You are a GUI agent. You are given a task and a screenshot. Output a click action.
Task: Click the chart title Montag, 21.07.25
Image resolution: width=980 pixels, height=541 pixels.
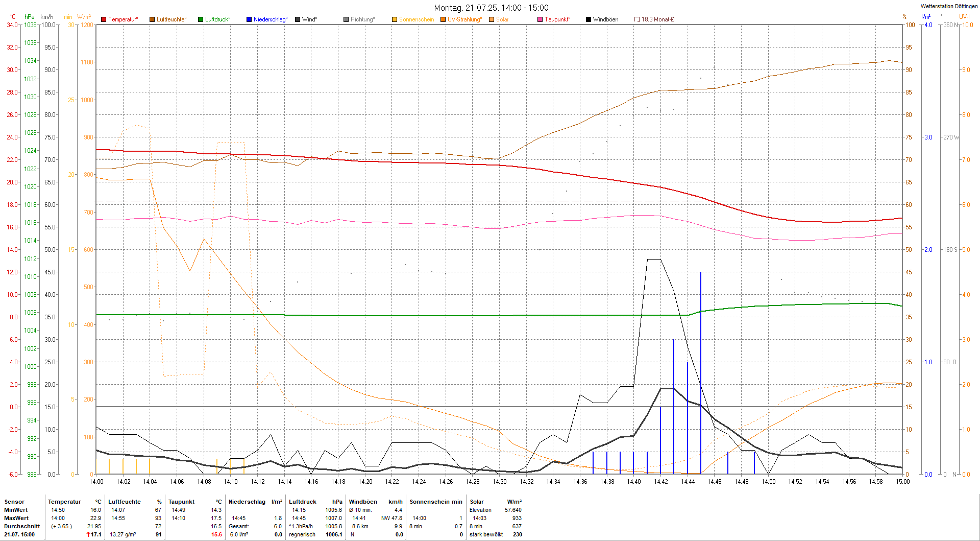tap(491, 8)
